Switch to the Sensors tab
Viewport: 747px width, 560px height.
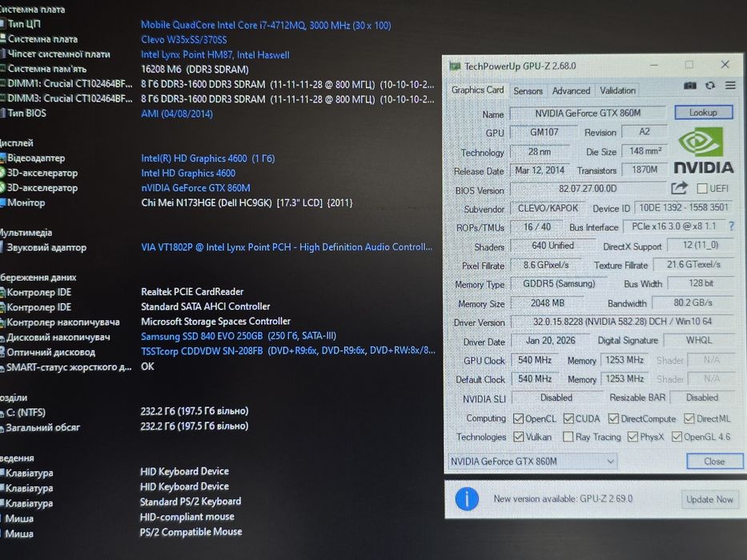[528, 91]
